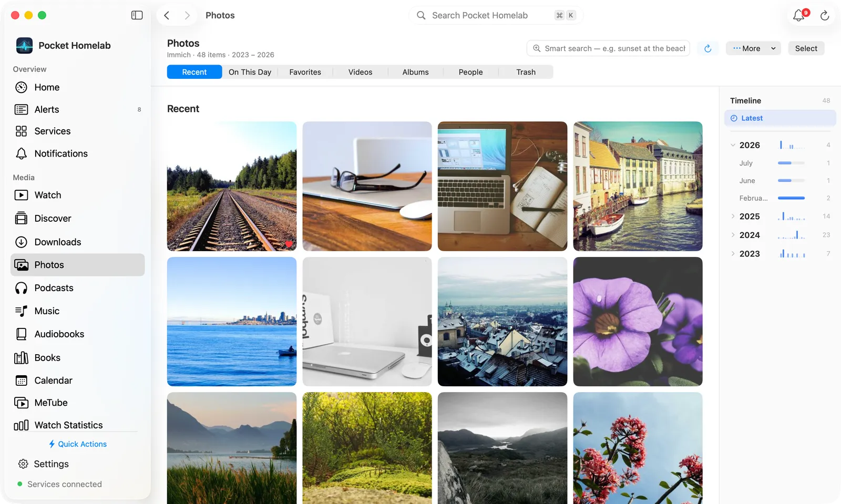Expand the 2024 timeline year

(x=733, y=235)
